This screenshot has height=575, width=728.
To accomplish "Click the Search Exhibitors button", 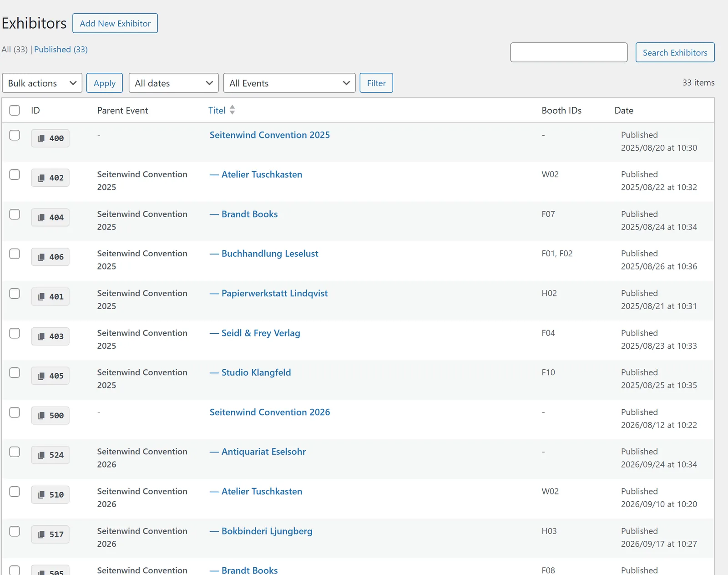I will click(x=675, y=52).
